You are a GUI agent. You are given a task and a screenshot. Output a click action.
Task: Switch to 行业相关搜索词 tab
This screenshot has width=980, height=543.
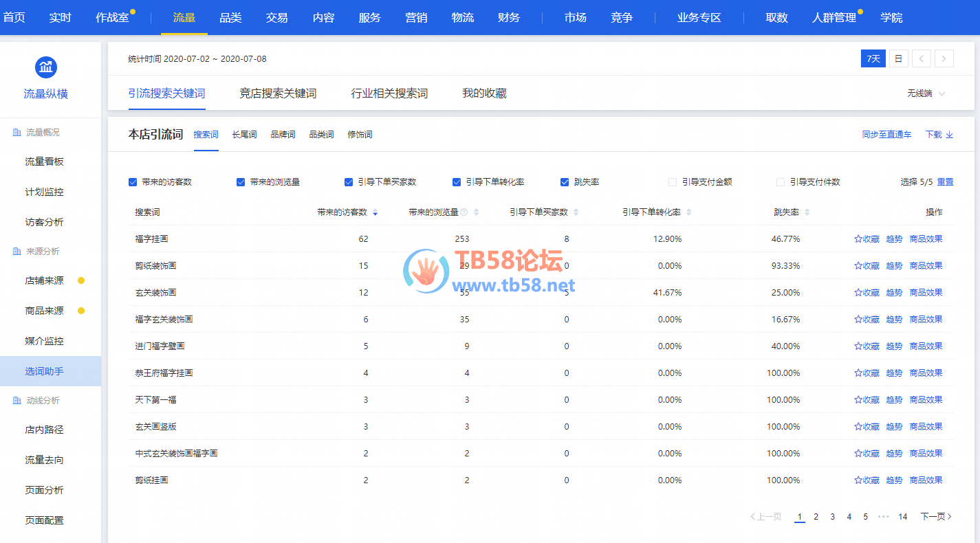coord(389,93)
